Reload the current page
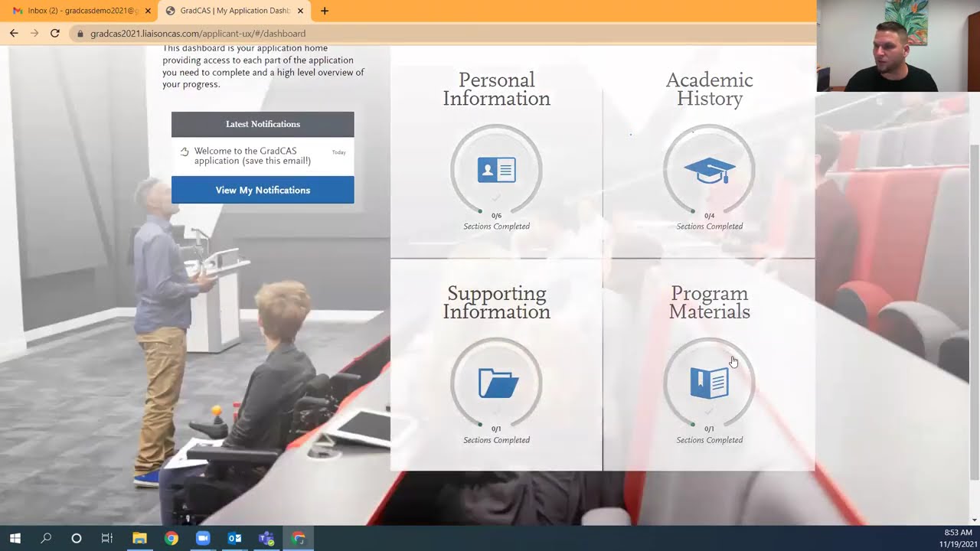 click(x=55, y=33)
